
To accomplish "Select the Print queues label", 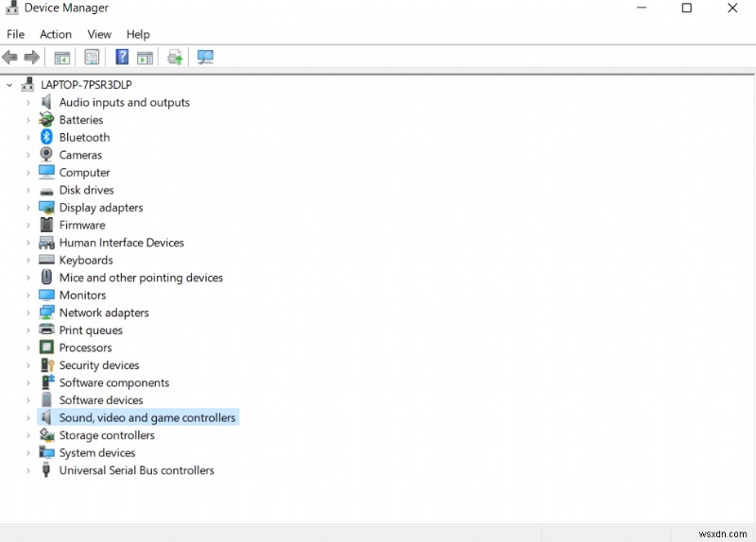I will point(91,330).
